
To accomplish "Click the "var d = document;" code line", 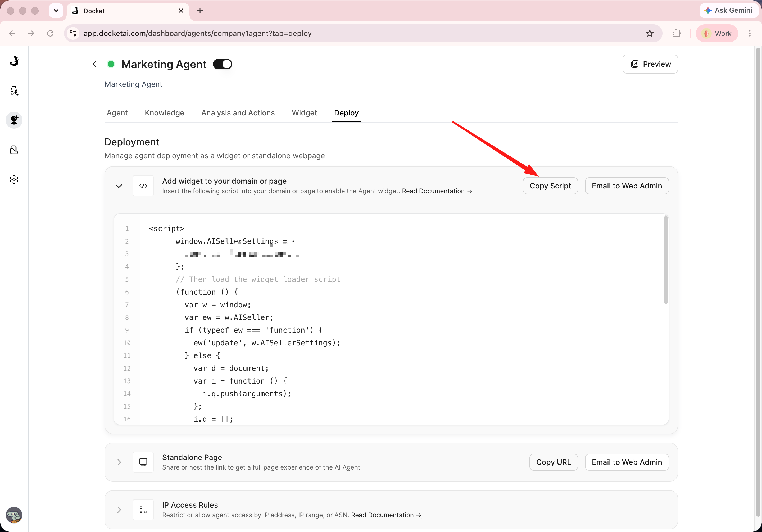I will pos(231,368).
